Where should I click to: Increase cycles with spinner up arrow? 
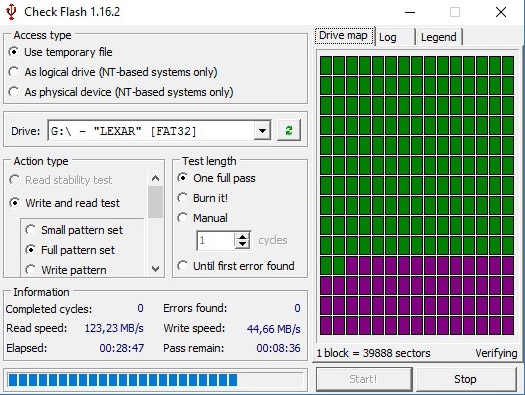coord(242,236)
